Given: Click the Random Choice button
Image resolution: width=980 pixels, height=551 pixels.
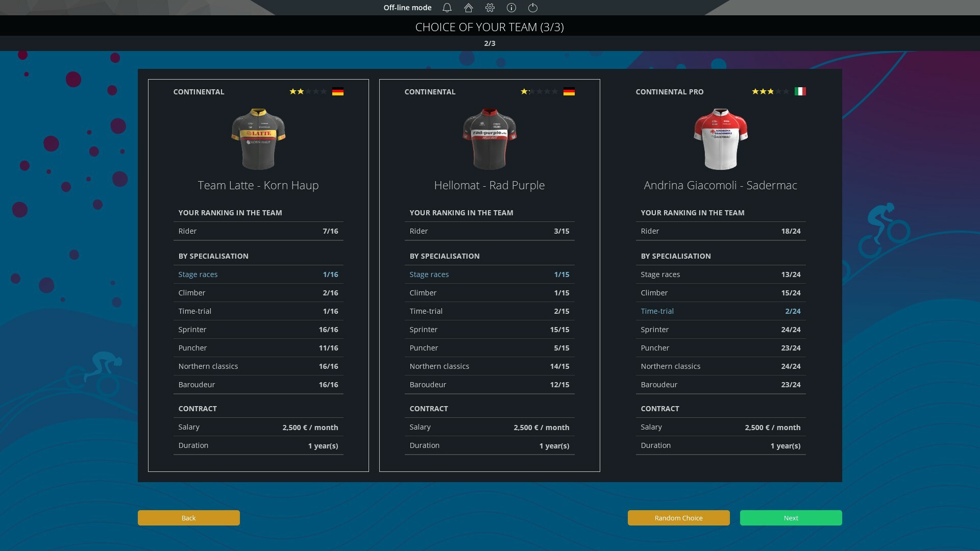Looking at the screenshot, I should (678, 517).
